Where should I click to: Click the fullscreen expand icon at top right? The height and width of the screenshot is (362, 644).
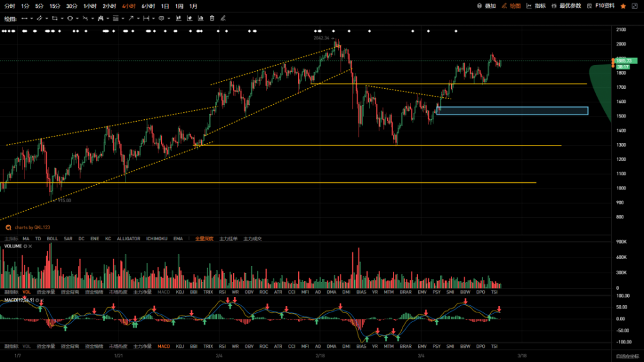pyautogui.click(x=636, y=6)
